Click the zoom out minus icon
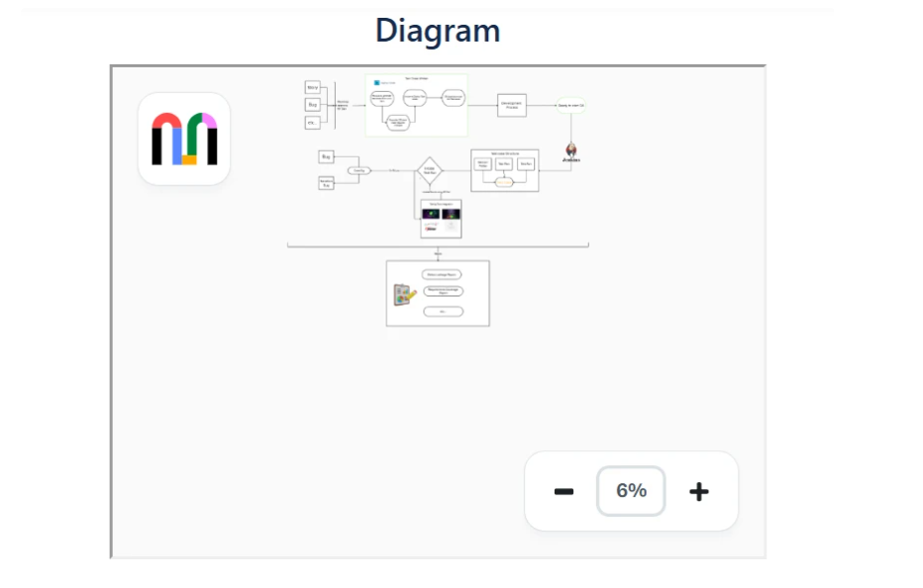The image size is (923, 588). click(564, 490)
